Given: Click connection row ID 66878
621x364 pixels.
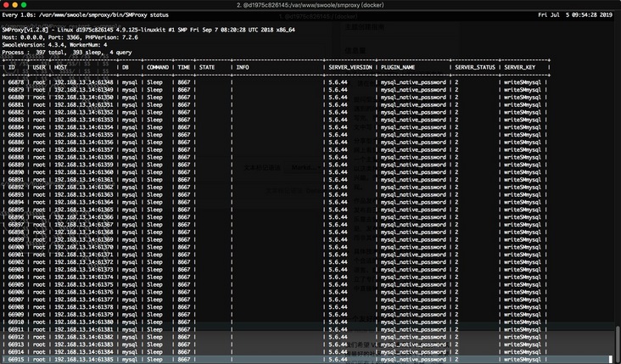Looking at the screenshot, I should (16, 82).
